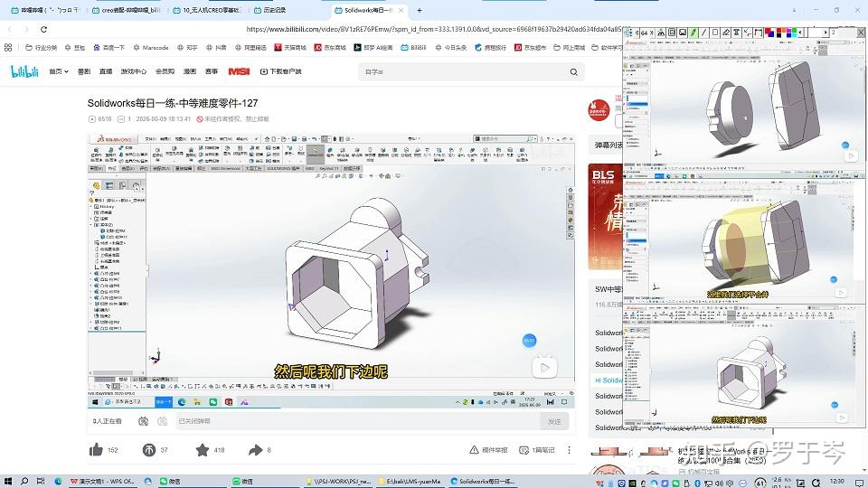868x488 pixels.
Task: Open the video's three-dot more menu
Action: coord(569,450)
